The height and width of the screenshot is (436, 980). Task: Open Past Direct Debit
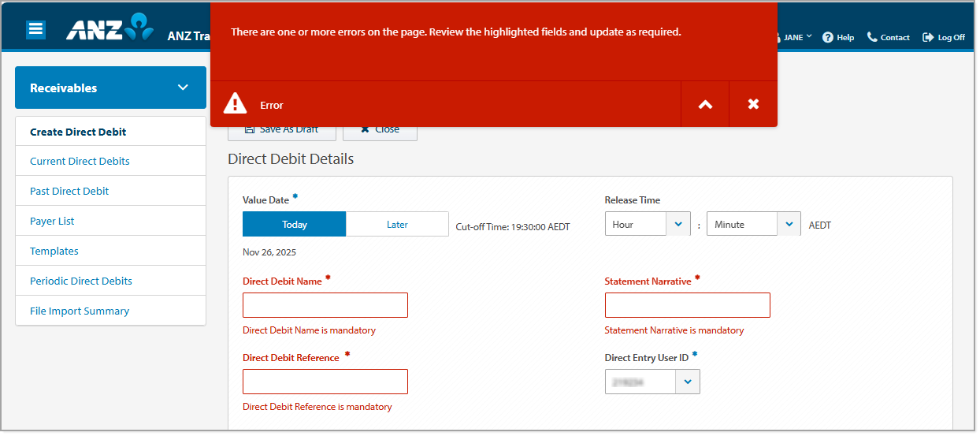click(x=110, y=191)
